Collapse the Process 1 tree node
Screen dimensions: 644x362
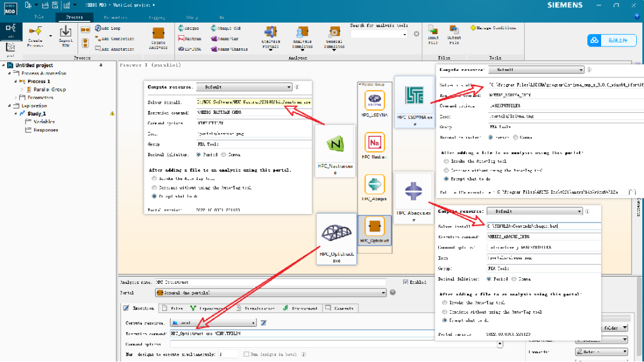point(16,81)
